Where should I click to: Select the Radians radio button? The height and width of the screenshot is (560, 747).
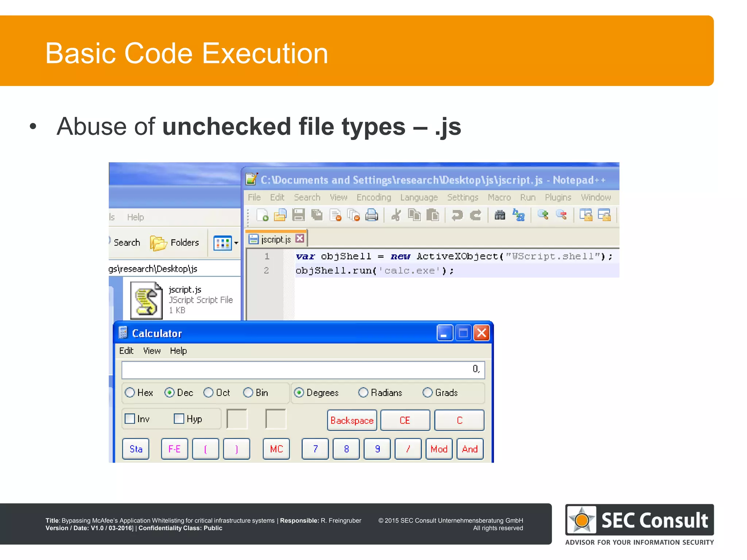[x=363, y=393]
